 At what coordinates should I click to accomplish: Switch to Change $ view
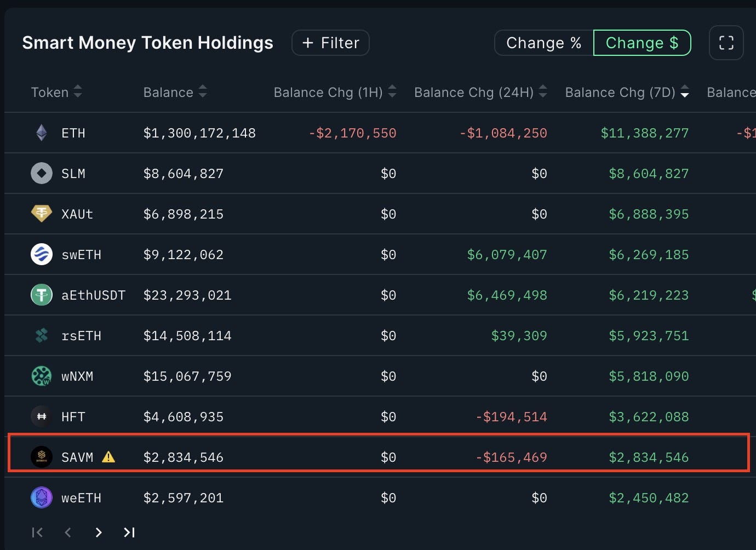[642, 43]
